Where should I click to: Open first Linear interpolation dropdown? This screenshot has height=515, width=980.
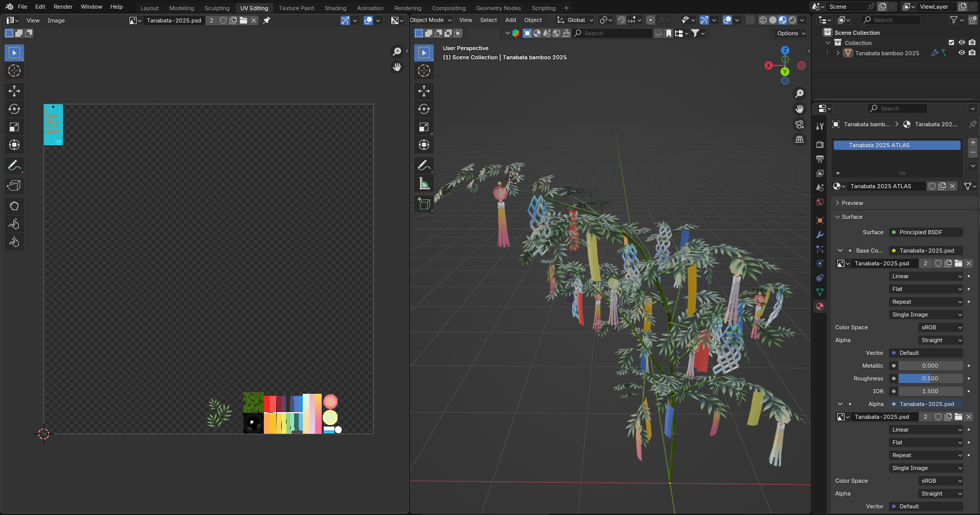[926, 276]
